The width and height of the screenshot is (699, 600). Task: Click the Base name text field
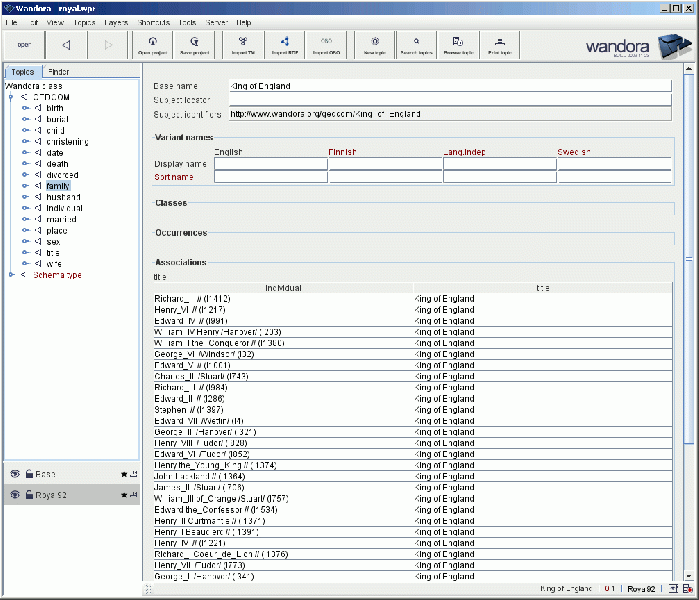tap(448, 86)
